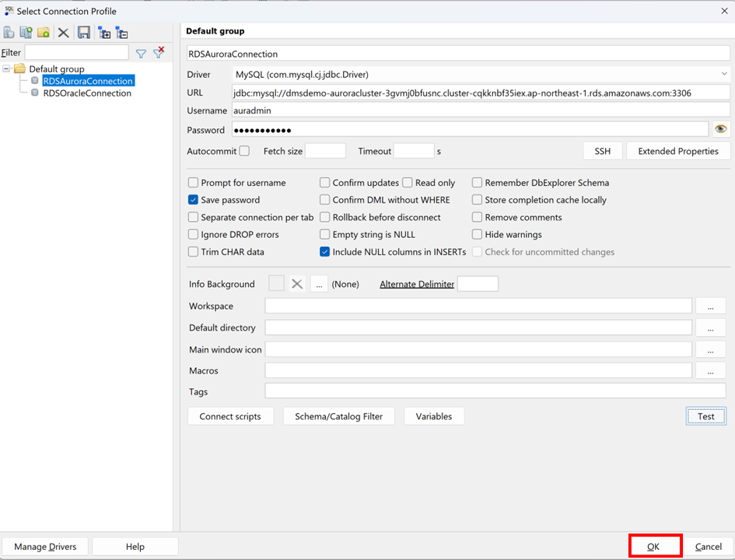Expand all groups in profile tree
735x560 pixels.
(104, 33)
